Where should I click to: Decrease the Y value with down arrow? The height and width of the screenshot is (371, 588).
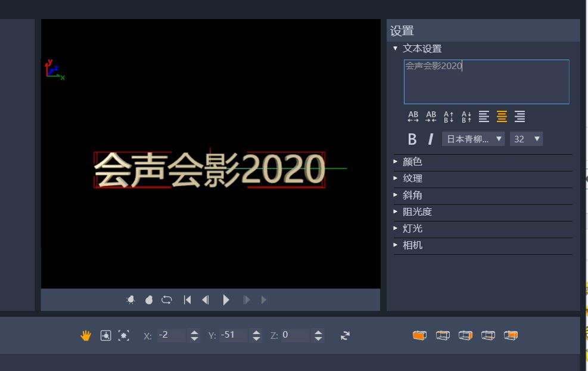(257, 339)
